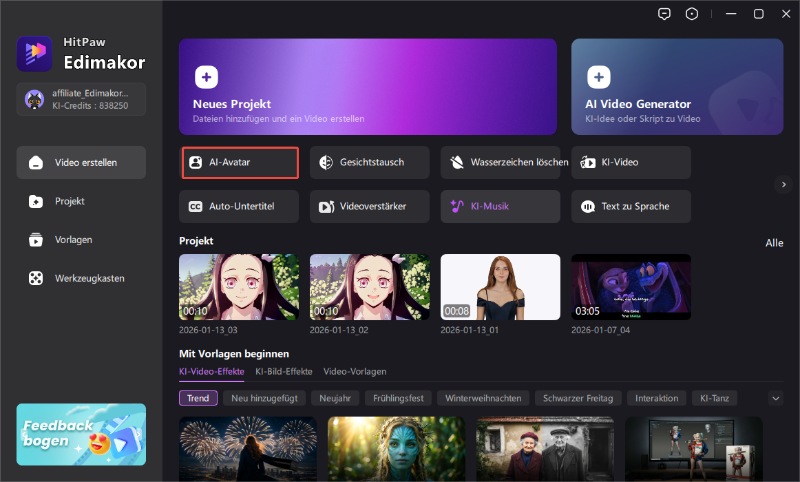Open the hexagon settings icon in title bar
Screen dimensions: 800x482
692,14
